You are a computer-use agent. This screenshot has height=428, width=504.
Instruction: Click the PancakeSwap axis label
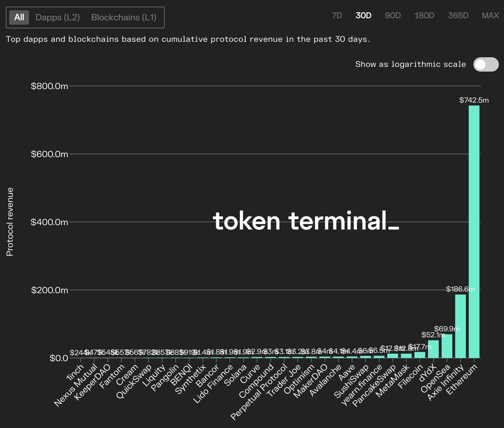(374, 385)
